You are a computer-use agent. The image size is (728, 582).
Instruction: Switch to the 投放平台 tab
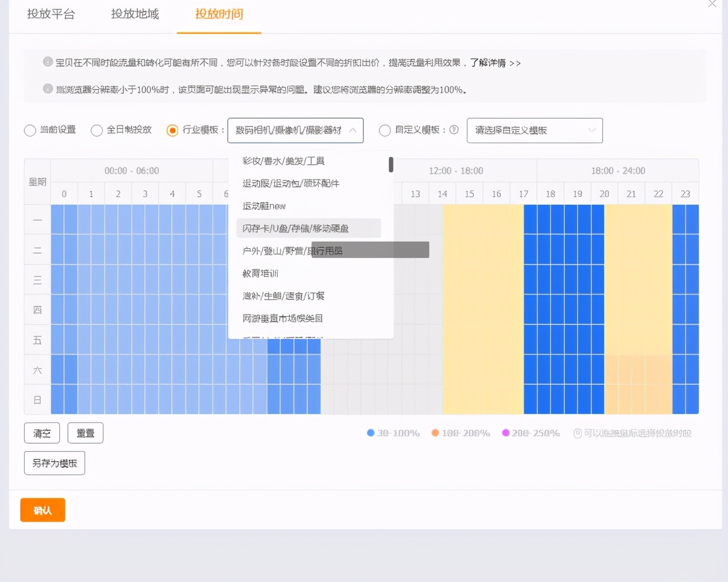(x=52, y=14)
